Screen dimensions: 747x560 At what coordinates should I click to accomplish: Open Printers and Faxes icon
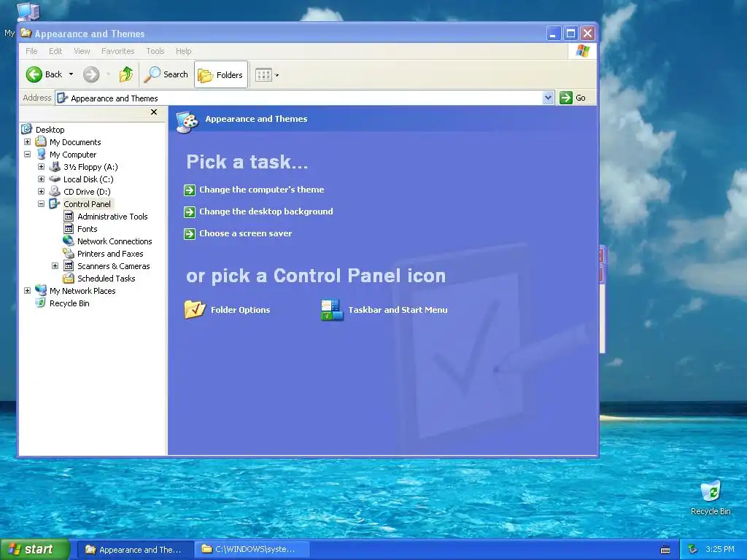pos(69,253)
